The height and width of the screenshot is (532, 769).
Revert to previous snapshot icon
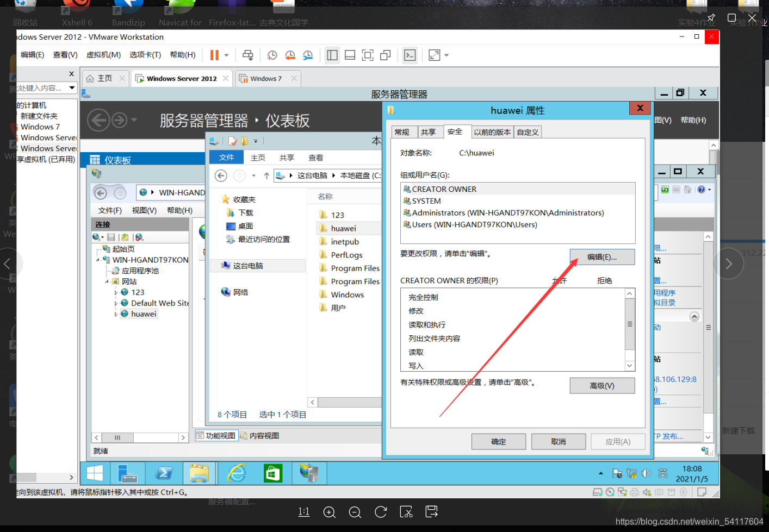tap(290, 55)
